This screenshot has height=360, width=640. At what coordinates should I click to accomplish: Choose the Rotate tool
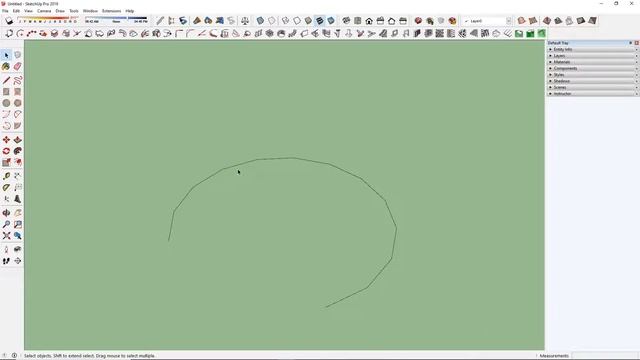click(6, 151)
